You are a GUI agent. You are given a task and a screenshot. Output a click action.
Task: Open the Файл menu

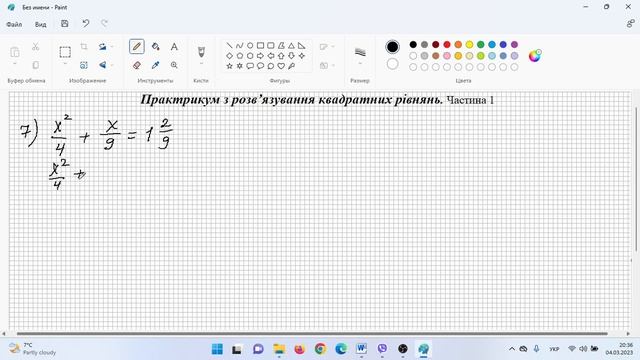[x=14, y=24]
